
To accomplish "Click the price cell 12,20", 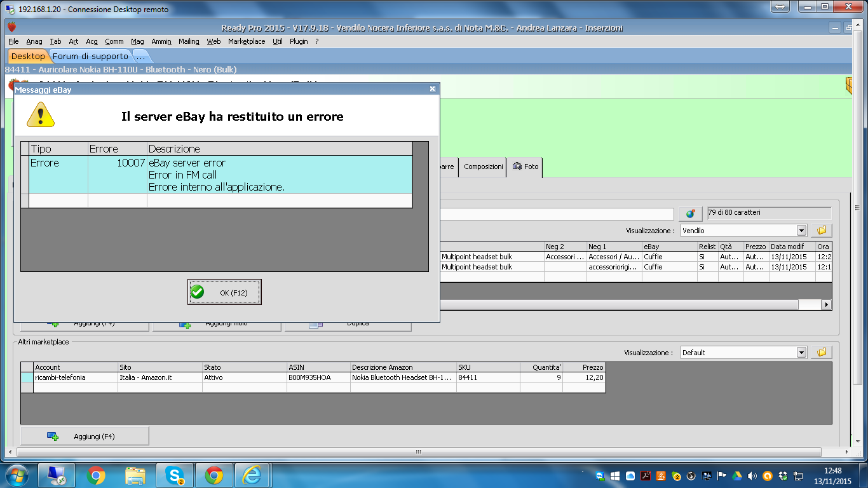I will click(x=584, y=377).
